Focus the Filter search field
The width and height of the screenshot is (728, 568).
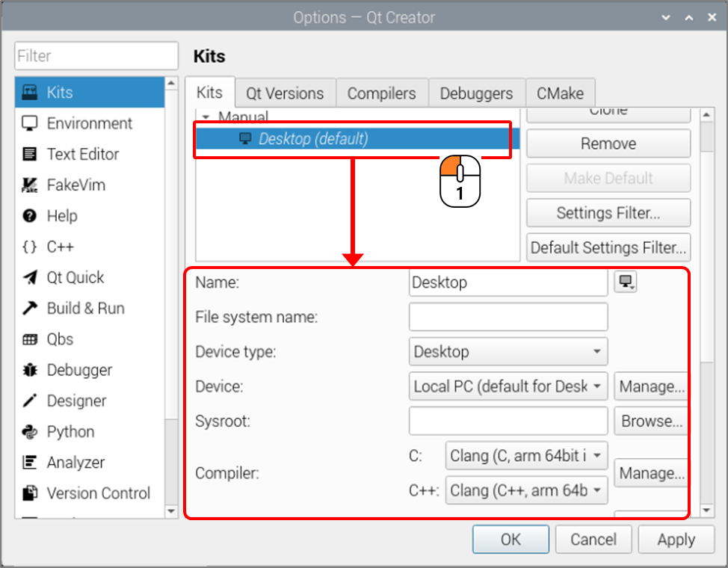pyautogui.click(x=96, y=56)
